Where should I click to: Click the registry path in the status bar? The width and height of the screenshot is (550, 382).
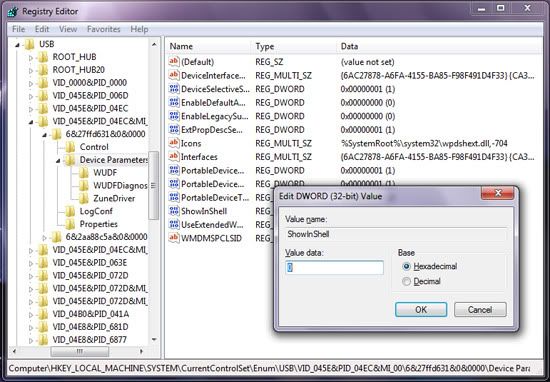[x=269, y=369]
